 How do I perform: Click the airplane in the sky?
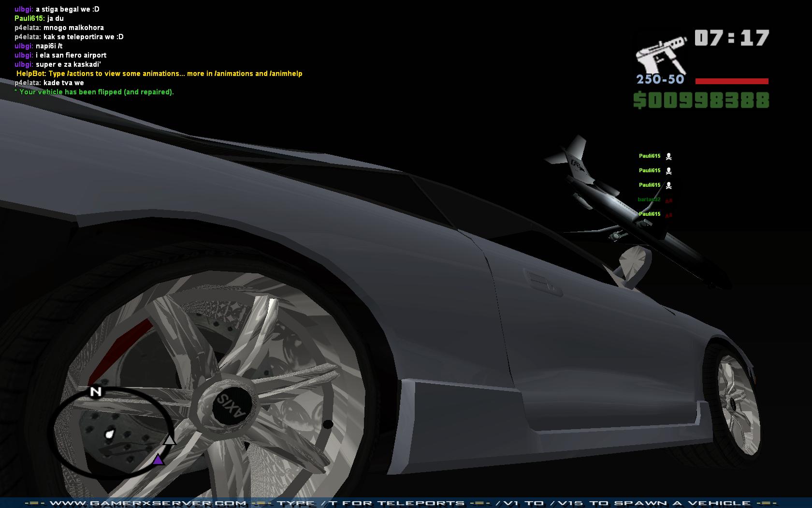tap(638, 213)
